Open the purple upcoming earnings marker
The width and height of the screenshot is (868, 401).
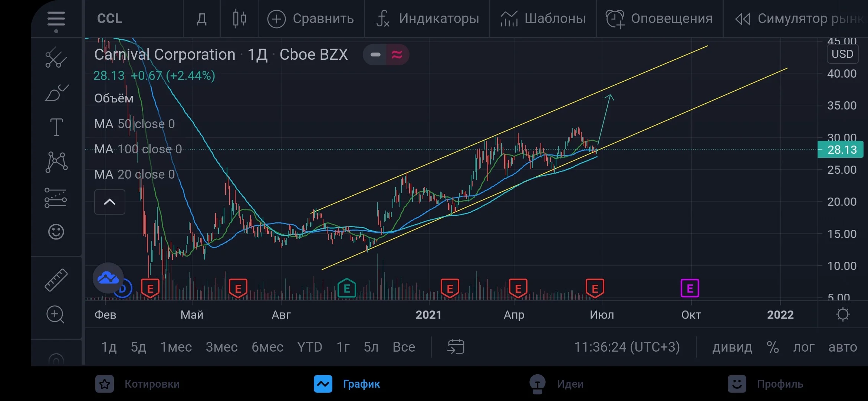tap(690, 288)
